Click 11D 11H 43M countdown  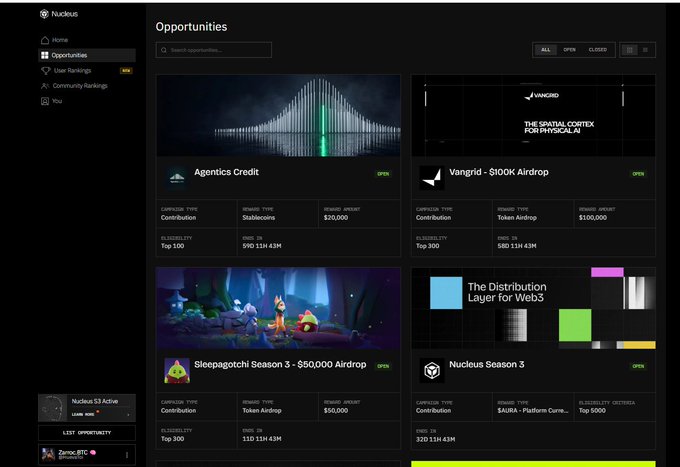[262, 439]
